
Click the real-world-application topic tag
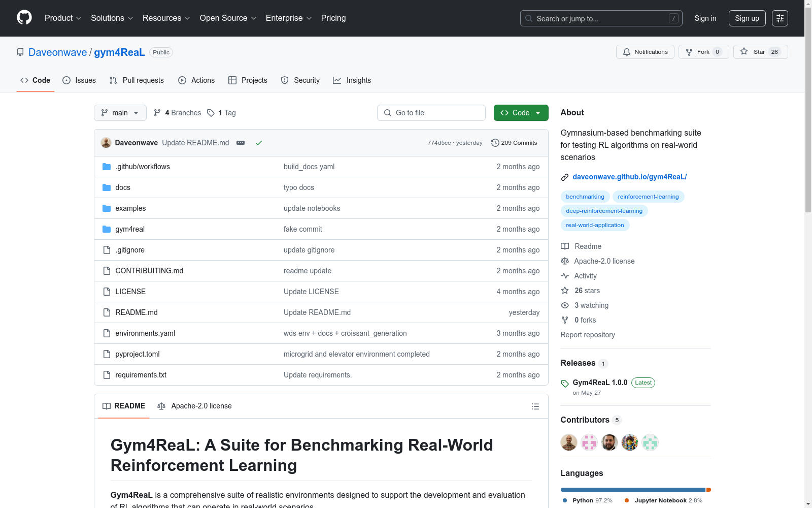point(595,225)
